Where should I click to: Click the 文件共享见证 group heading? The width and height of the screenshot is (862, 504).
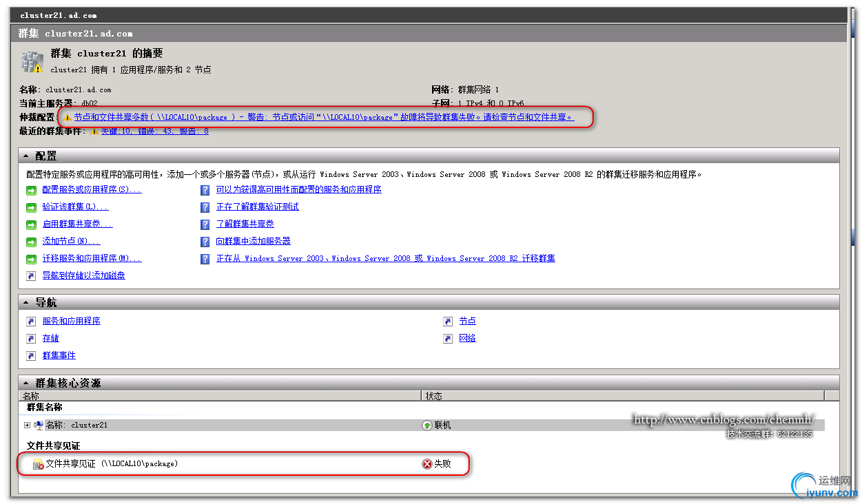pos(53,446)
